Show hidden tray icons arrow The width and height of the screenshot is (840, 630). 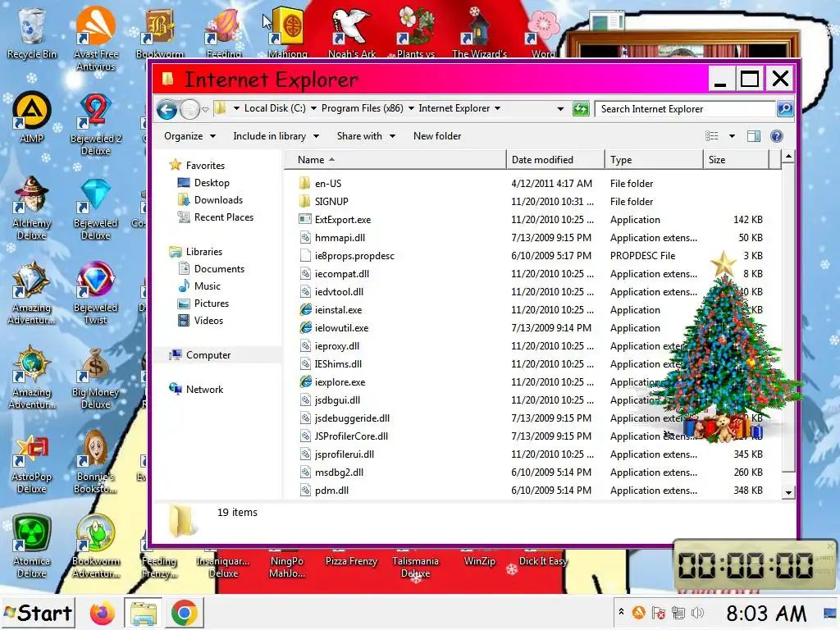(622, 612)
